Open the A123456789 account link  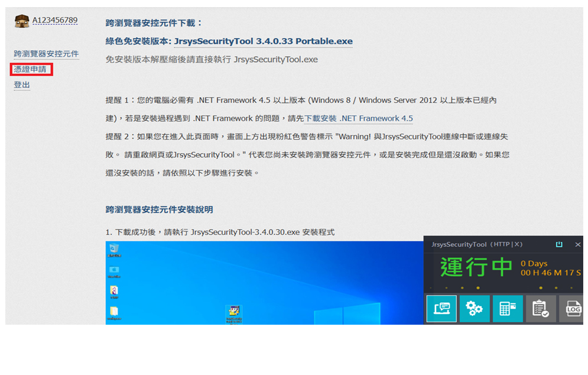[x=54, y=21]
